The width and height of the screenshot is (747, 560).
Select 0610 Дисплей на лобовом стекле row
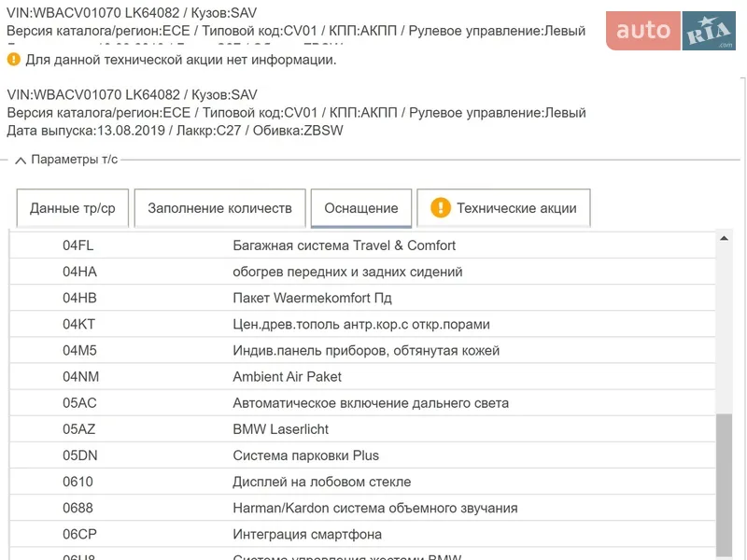click(x=321, y=482)
